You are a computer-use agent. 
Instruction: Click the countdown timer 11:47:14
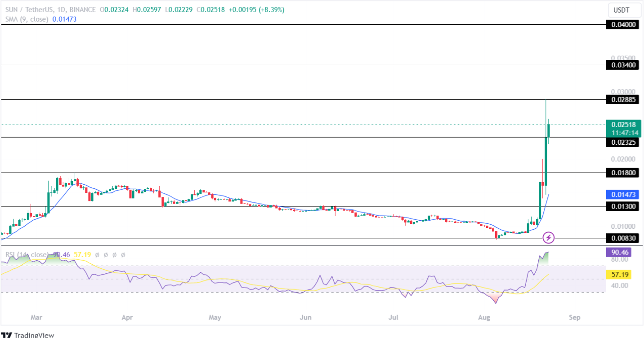626,133
